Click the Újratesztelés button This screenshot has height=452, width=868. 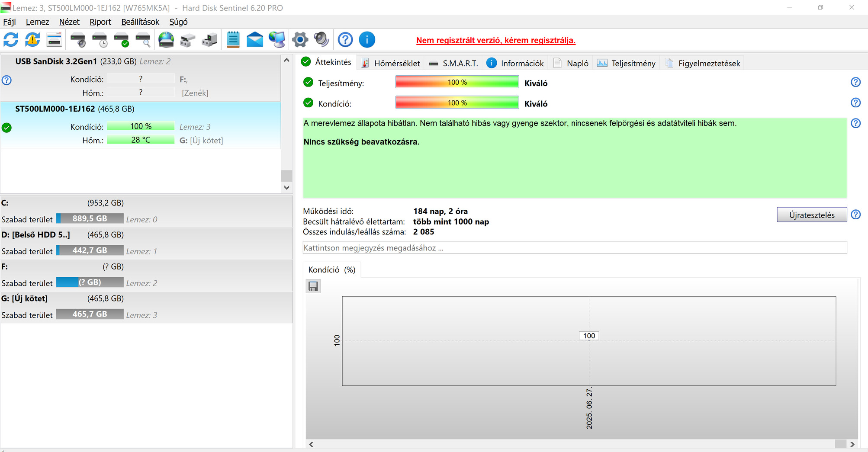(812, 215)
